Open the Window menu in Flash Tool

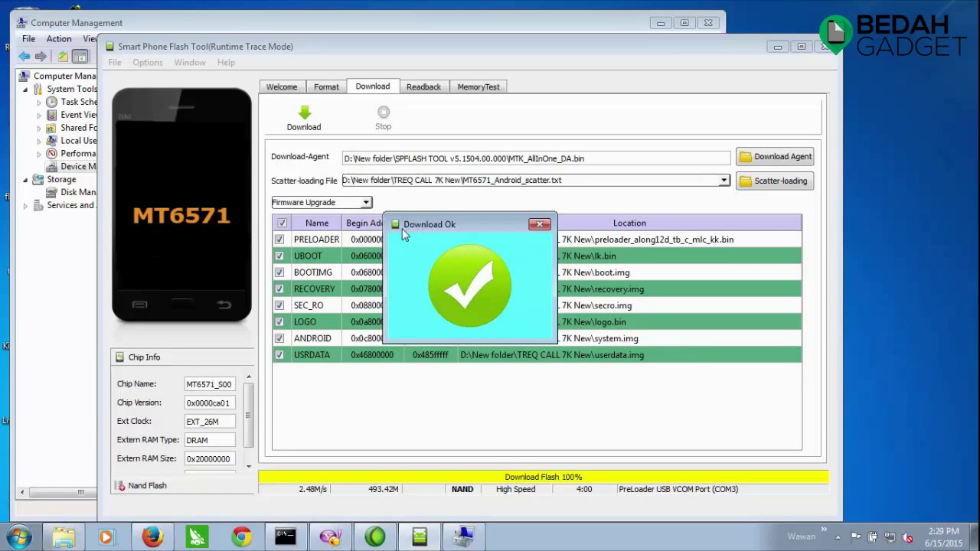click(x=190, y=63)
